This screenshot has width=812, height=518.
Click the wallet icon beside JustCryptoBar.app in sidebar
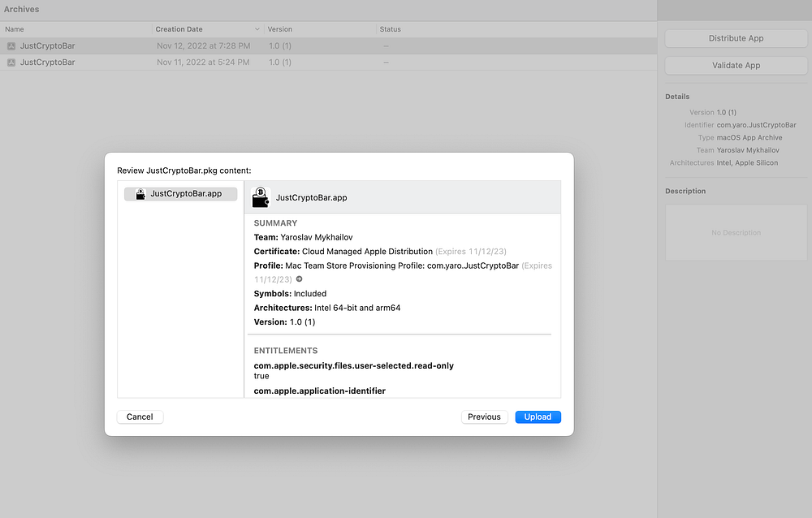pos(140,194)
